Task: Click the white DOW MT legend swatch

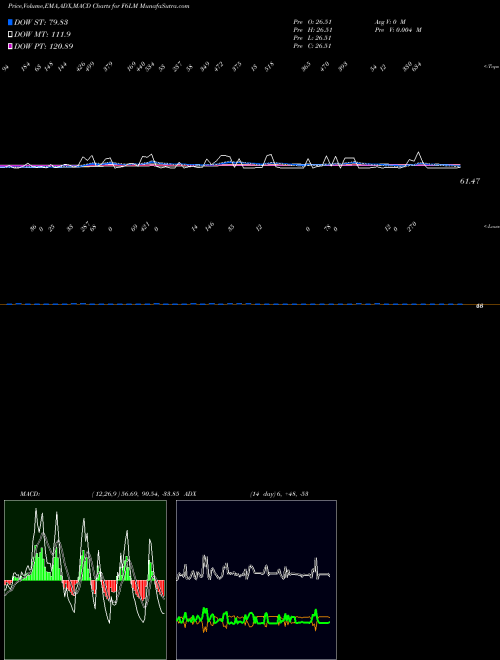Action: (x=10, y=35)
